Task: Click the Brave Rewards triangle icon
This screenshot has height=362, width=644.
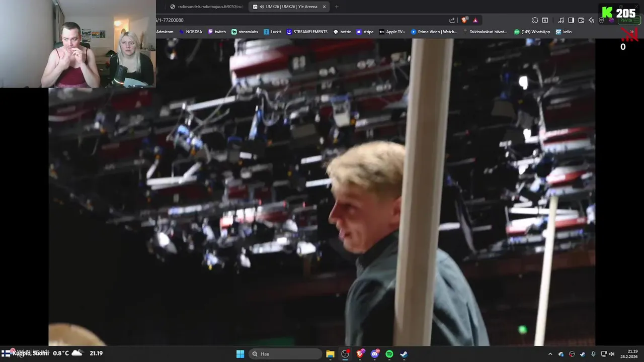Action: coord(475,20)
